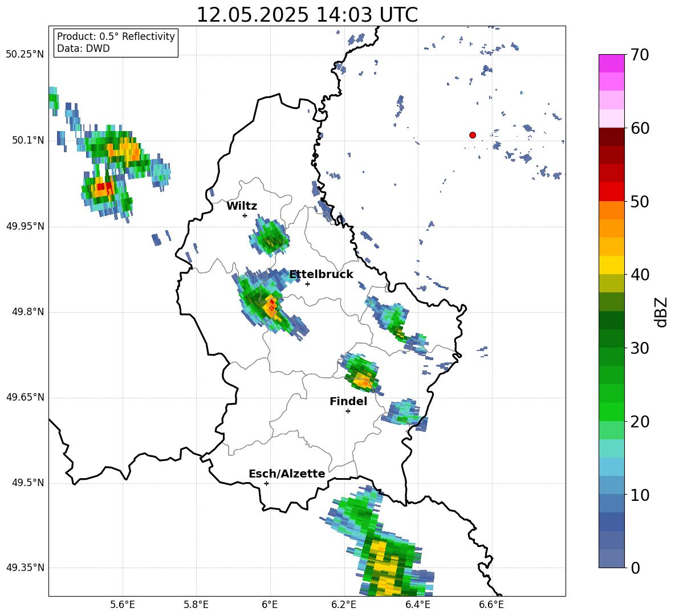Click the cross marker below Esch/Alzette
The width and height of the screenshot is (675, 616).
tap(266, 483)
